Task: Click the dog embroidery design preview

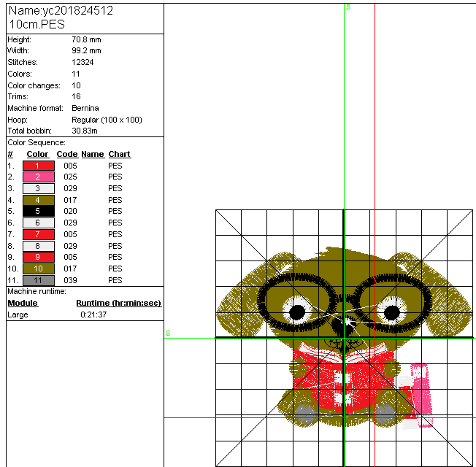Action: point(345,337)
